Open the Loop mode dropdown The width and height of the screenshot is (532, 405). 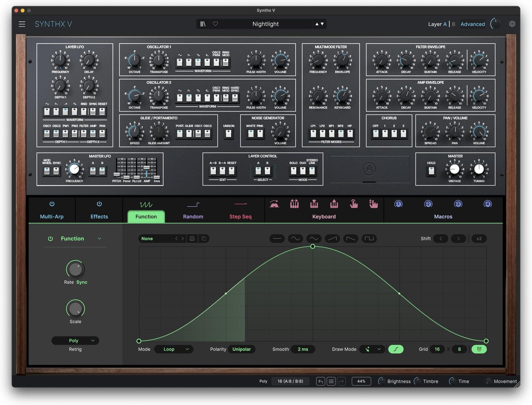174,349
